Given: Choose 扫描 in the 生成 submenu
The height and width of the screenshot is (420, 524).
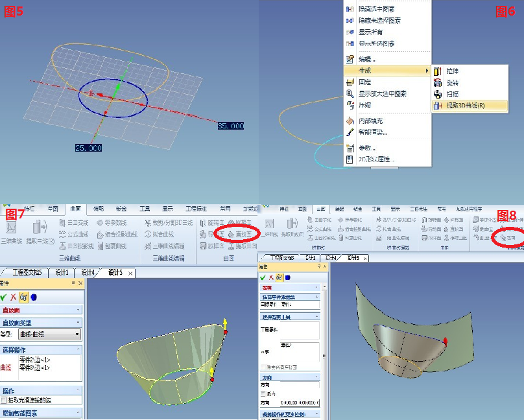Looking at the screenshot, I should pos(470,94).
